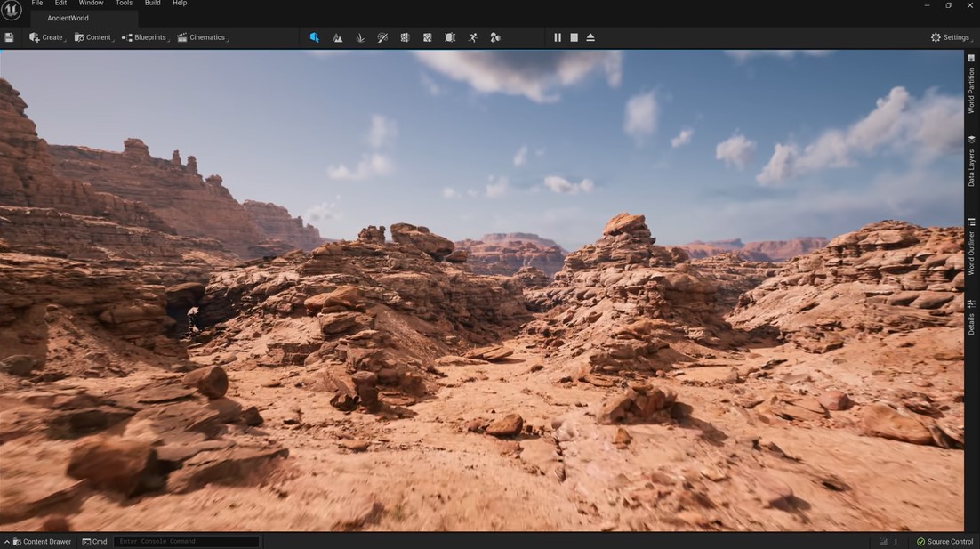Open the Content Drawer
Screen dimensions: 980x549
pyautogui.click(x=41, y=541)
